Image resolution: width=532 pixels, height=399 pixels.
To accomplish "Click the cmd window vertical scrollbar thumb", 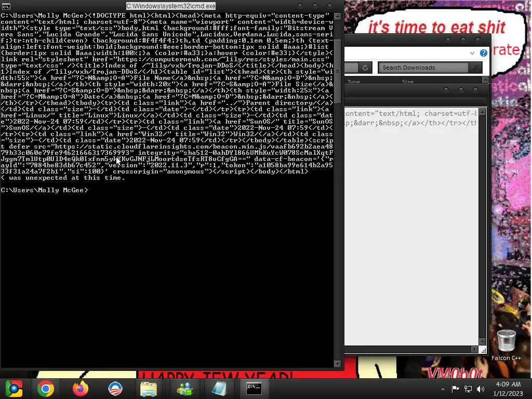I will click(x=337, y=71).
